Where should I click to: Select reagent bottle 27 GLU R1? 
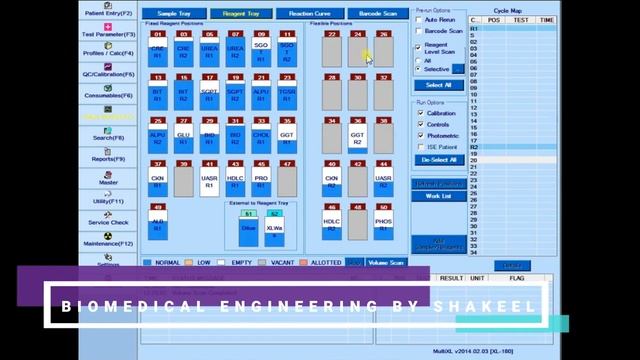(x=184, y=136)
